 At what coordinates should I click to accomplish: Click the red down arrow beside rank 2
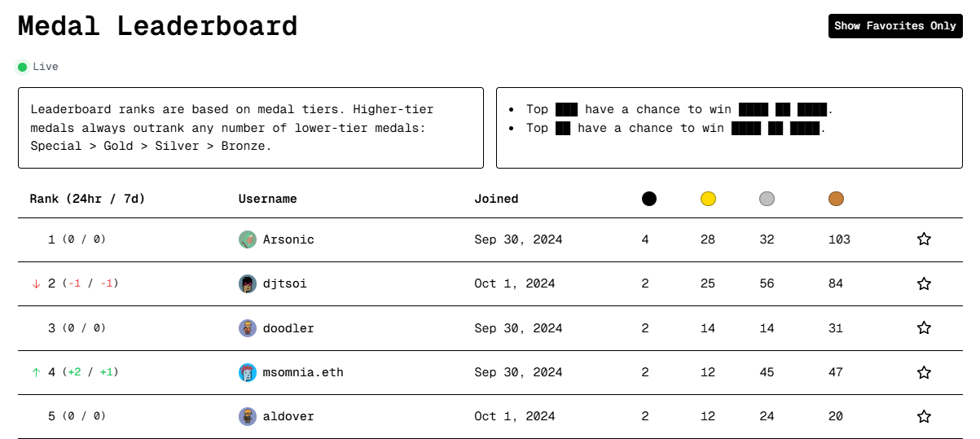[36, 283]
